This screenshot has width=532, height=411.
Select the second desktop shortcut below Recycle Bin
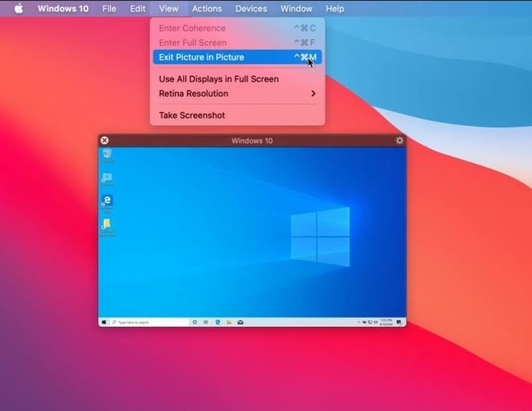(x=107, y=179)
